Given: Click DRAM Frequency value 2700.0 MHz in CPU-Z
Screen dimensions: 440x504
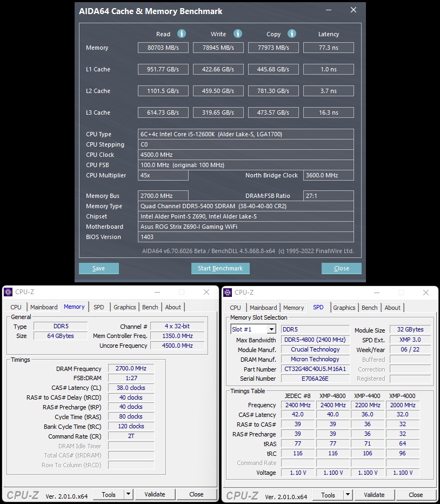Looking at the screenshot, I should (131, 368).
